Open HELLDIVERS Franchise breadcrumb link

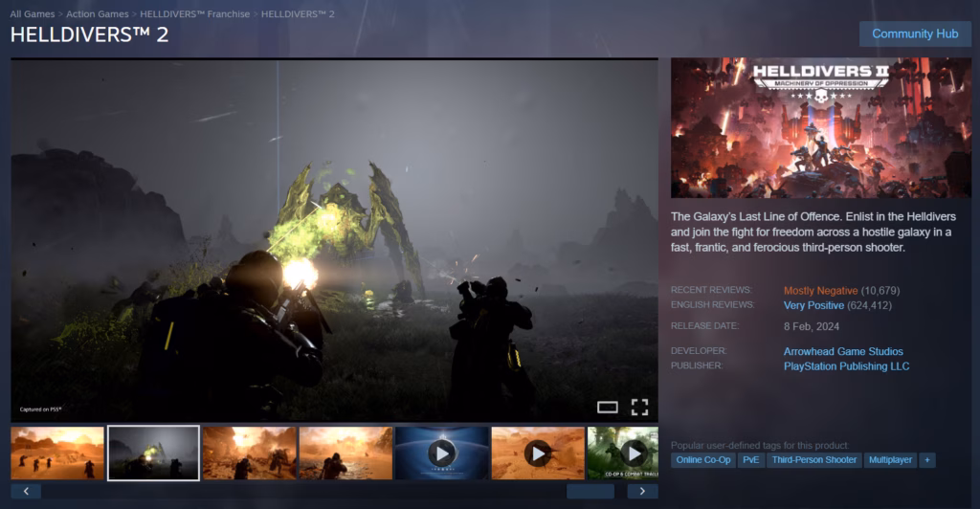click(194, 13)
